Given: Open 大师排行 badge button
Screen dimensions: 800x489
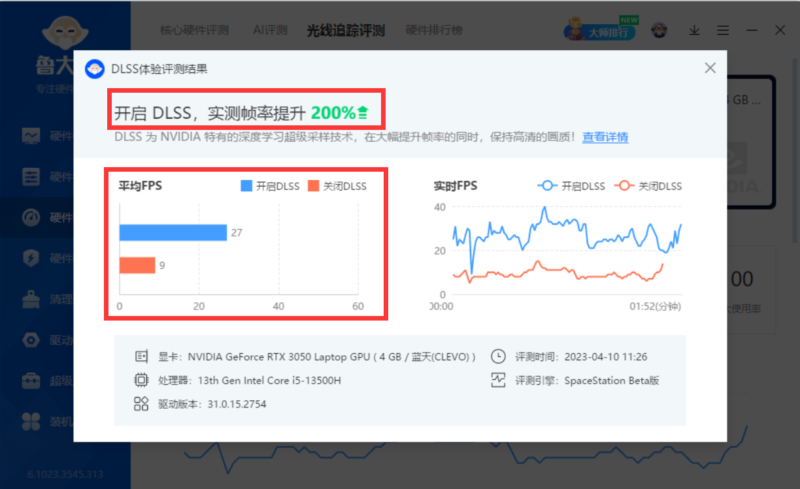Looking at the screenshot, I should pyautogui.click(x=601, y=30).
